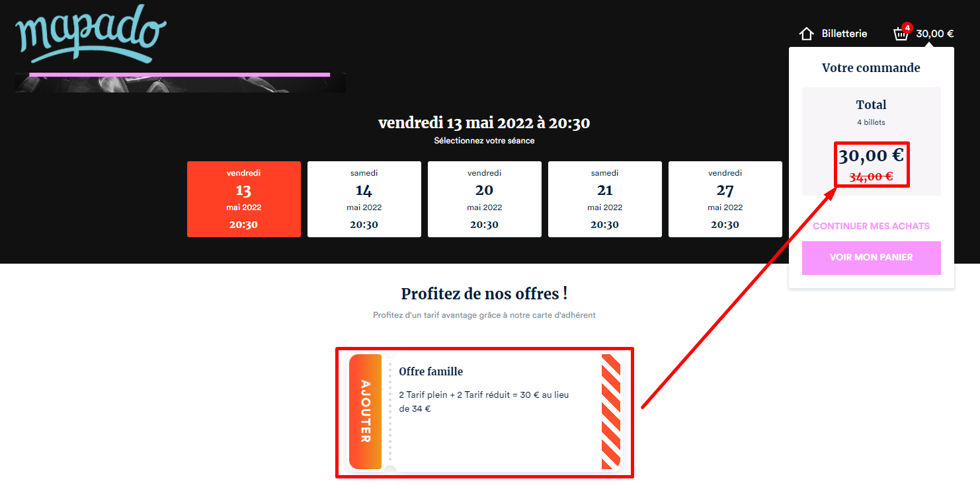This screenshot has width=980, height=489.
Task: Click the 30,00 € cart total in header
Action: coord(935,34)
